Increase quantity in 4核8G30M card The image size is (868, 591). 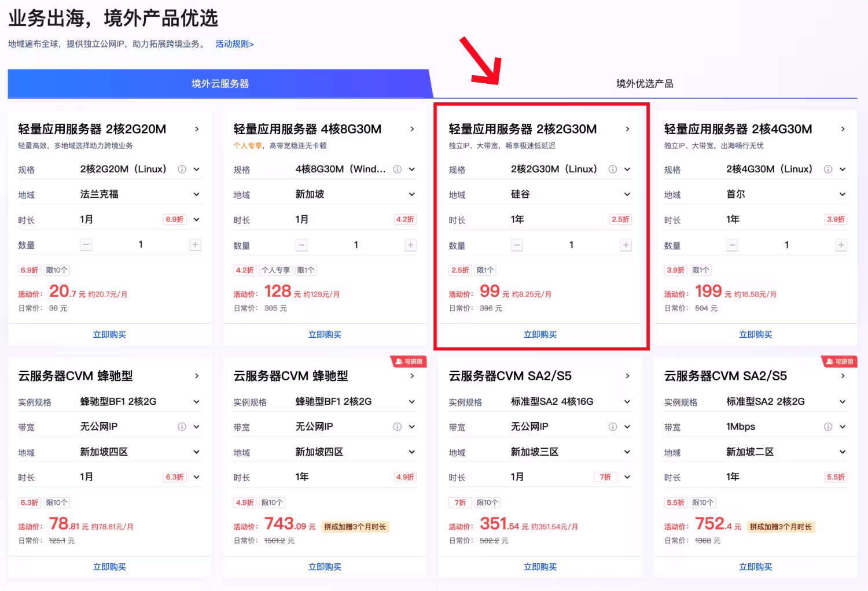[x=410, y=245]
